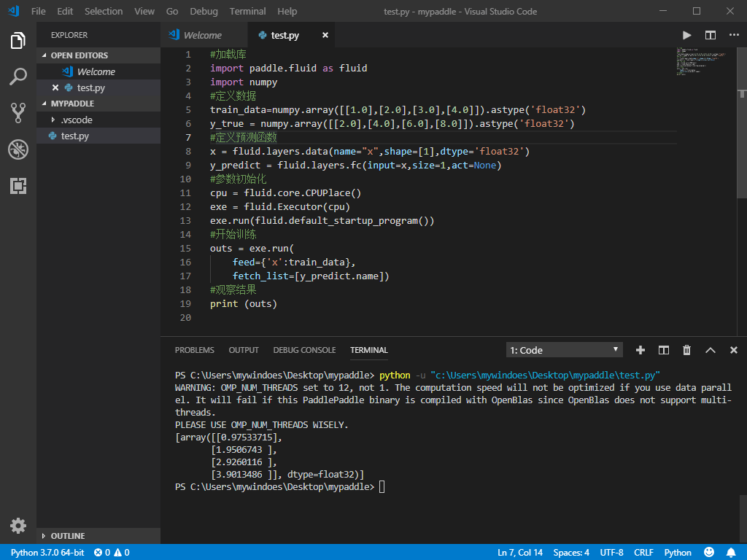The image size is (747, 560).
Task: Change end of line sequence CRLF
Action: (x=643, y=553)
